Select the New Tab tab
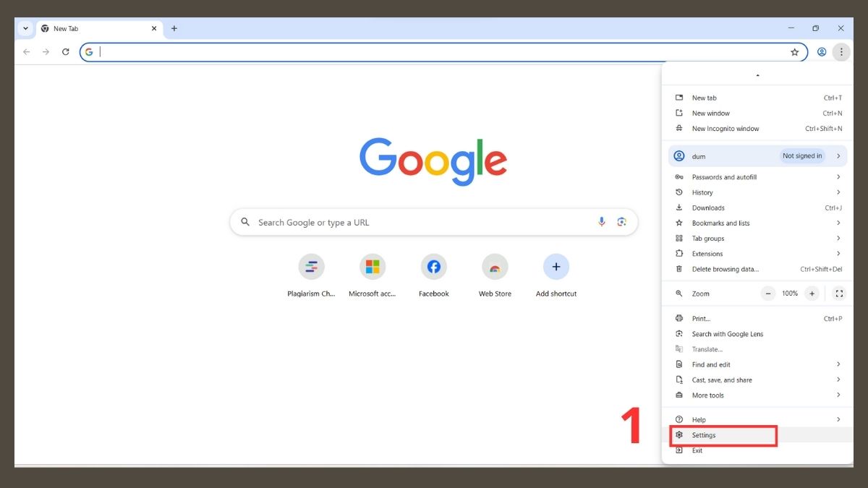Screen dimensions: 868x488 (99, 28)
